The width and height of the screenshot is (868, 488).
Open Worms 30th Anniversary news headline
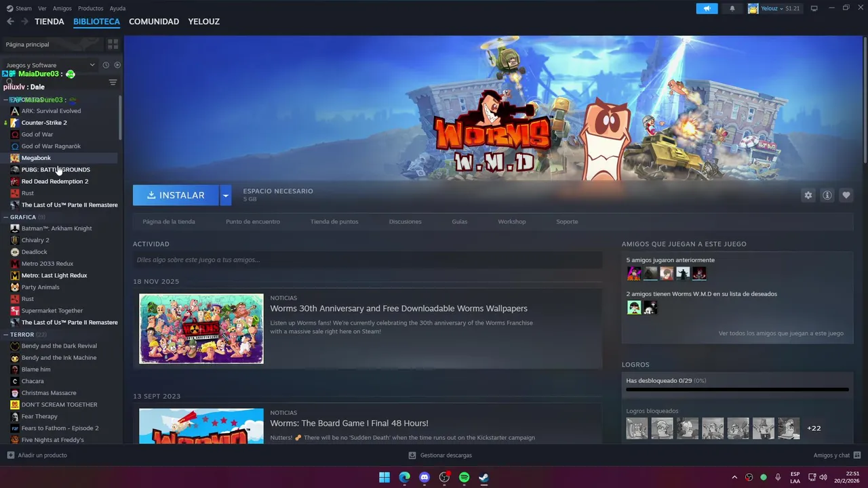[x=399, y=308]
